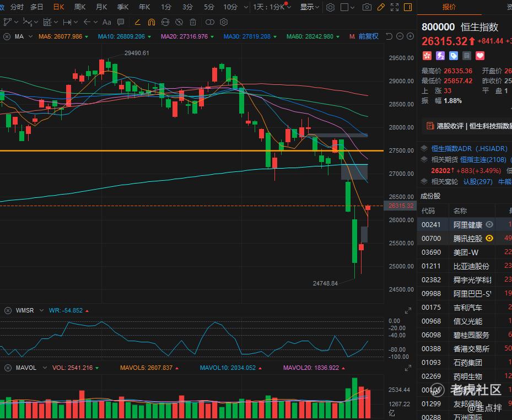Open 恒指主连(2108) futures link
This screenshot has height=420, width=512.
[483, 160]
